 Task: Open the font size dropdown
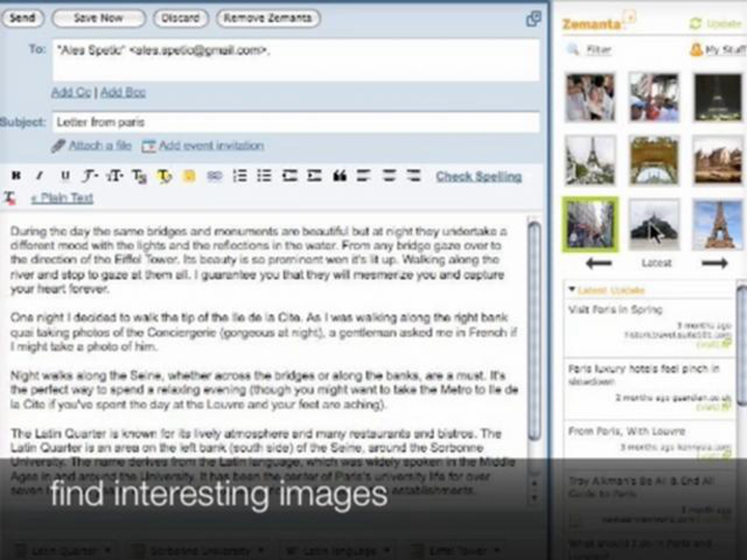click(x=115, y=176)
